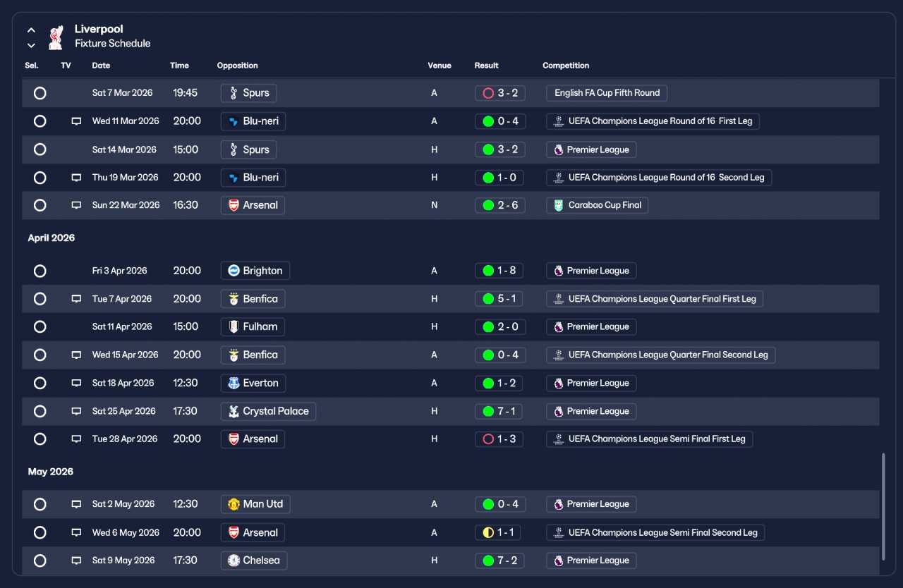Click the Man Utd club badge icon

click(x=234, y=504)
